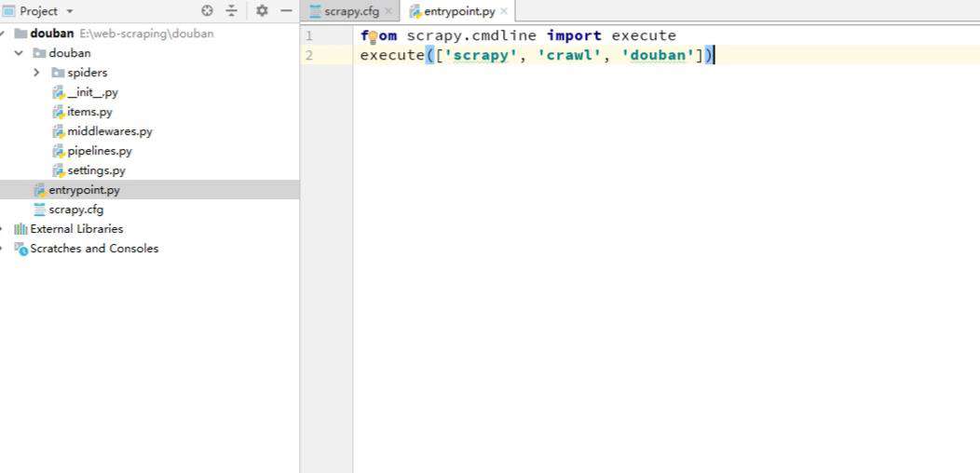This screenshot has height=473, width=980.
Task: Click the config icon of scrapy.cfg
Action: click(39, 209)
